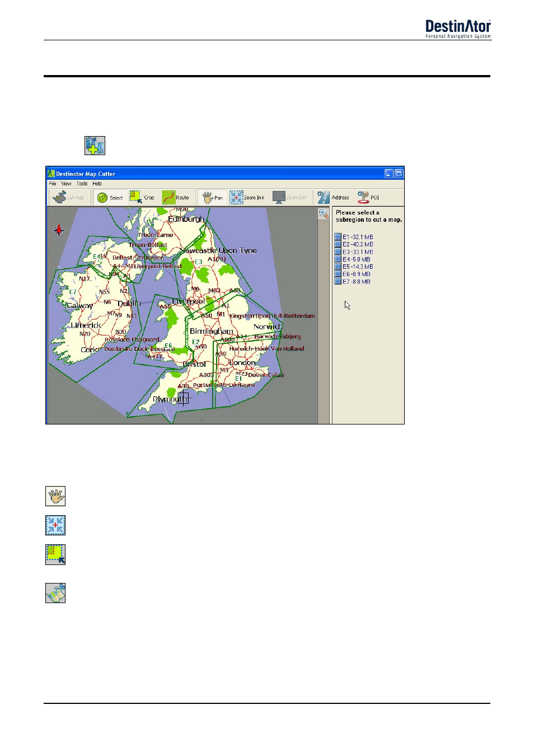The height and width of the screenshot is (756, 534).
Task: Open the Address search tool
Action: coord(333,198)
